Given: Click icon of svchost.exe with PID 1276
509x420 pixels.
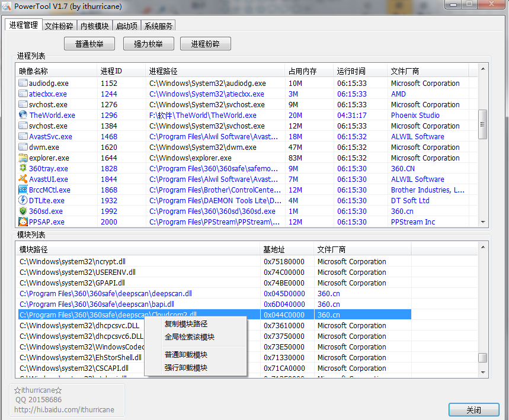Looking at the screenshot, I should [23, 104].
